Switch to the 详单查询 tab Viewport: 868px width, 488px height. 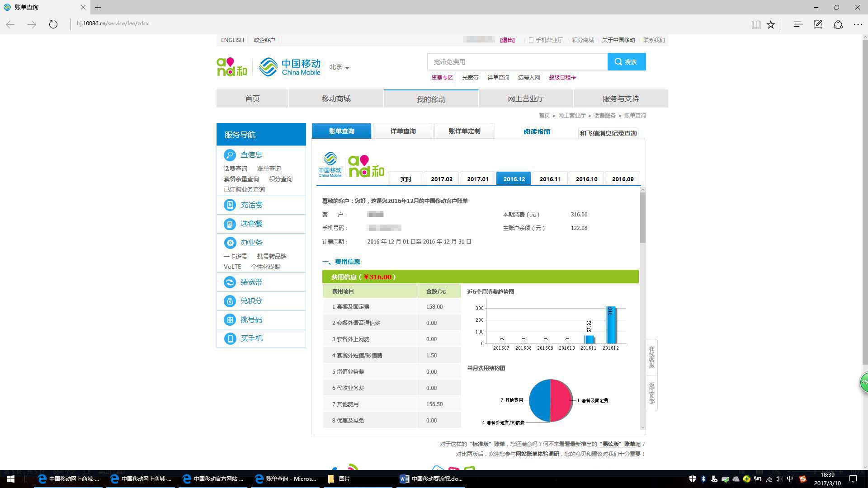pyautogui.click(x=403, y=131)
